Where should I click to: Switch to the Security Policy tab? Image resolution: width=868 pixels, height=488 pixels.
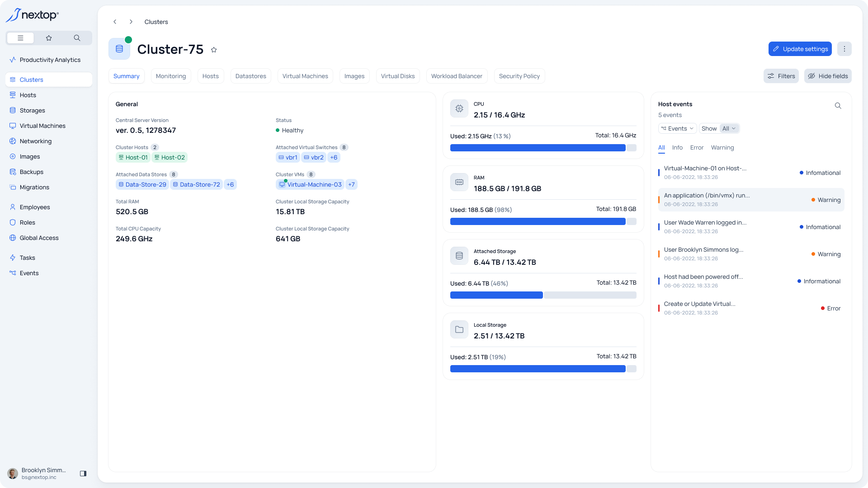519,76
